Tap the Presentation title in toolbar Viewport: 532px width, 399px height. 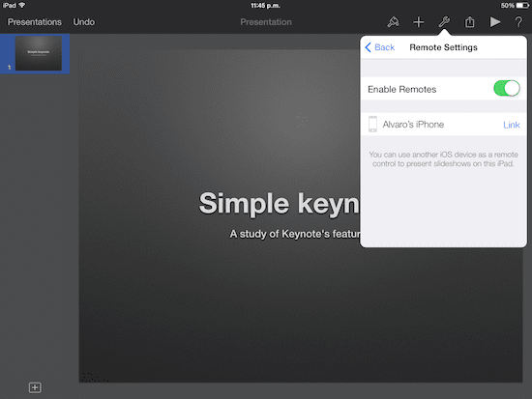[x=266, y=22]
